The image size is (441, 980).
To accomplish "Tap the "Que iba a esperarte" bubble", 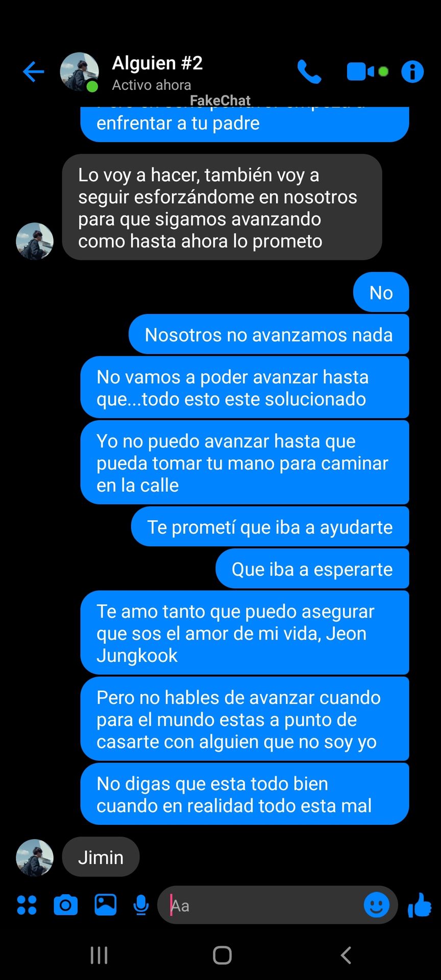I will pos(312,569).
